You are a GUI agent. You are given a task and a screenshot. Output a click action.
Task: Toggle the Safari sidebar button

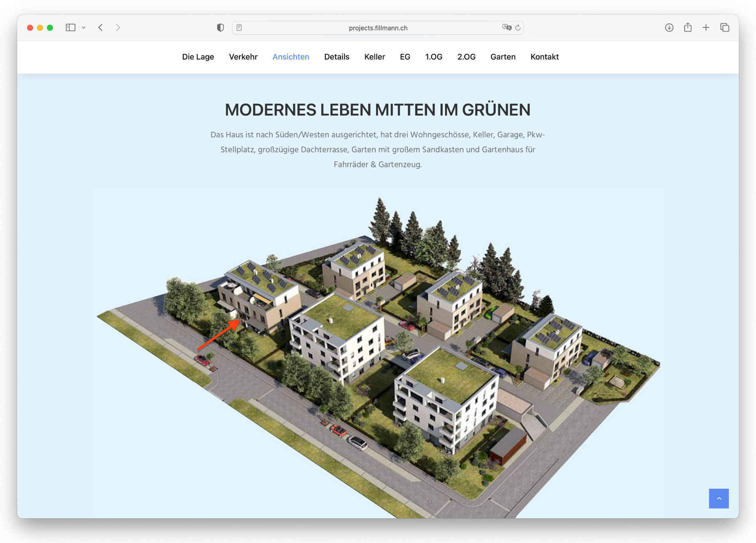70,28
